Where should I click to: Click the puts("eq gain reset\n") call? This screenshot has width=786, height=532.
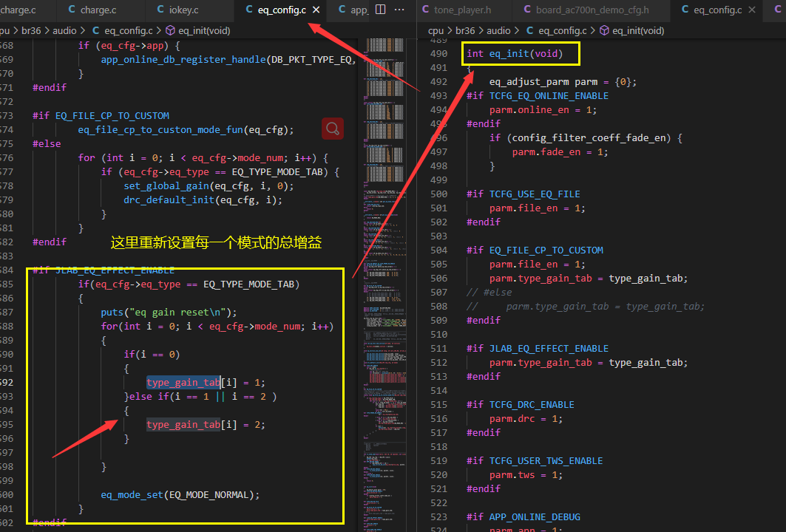tap(169, 312)
